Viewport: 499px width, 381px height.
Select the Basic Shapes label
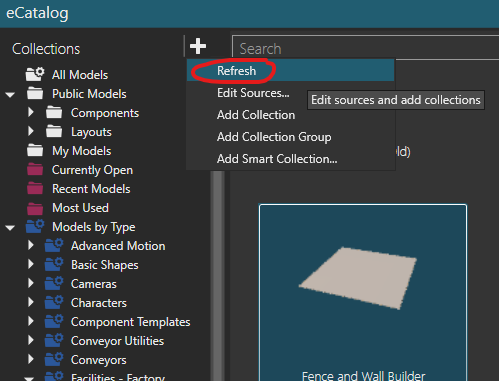pyautogui.click(x=105, y=265)
